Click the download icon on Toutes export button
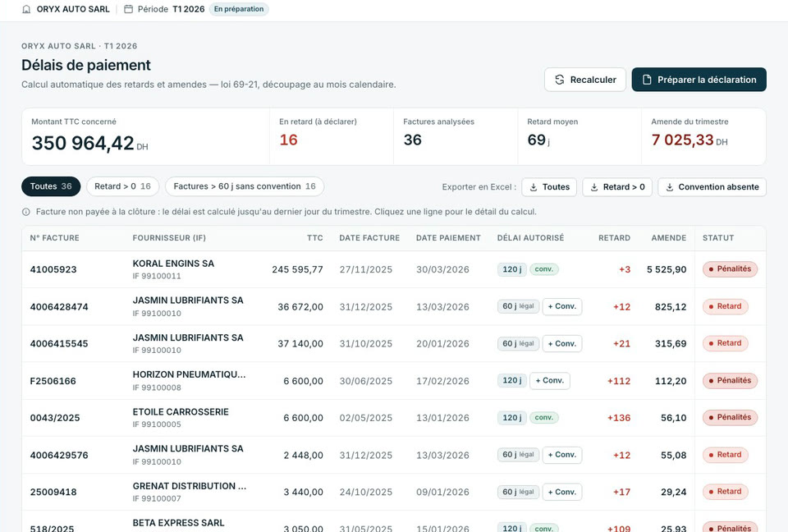This screenshot has height=532, width=788. (534, 187)
